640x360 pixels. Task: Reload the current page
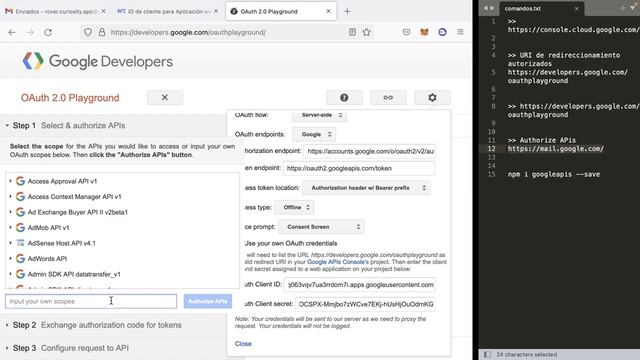48,32
